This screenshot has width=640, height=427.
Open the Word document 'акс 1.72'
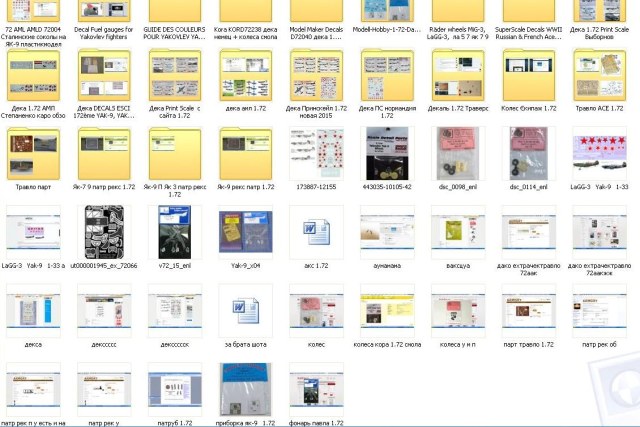(316, 230)
